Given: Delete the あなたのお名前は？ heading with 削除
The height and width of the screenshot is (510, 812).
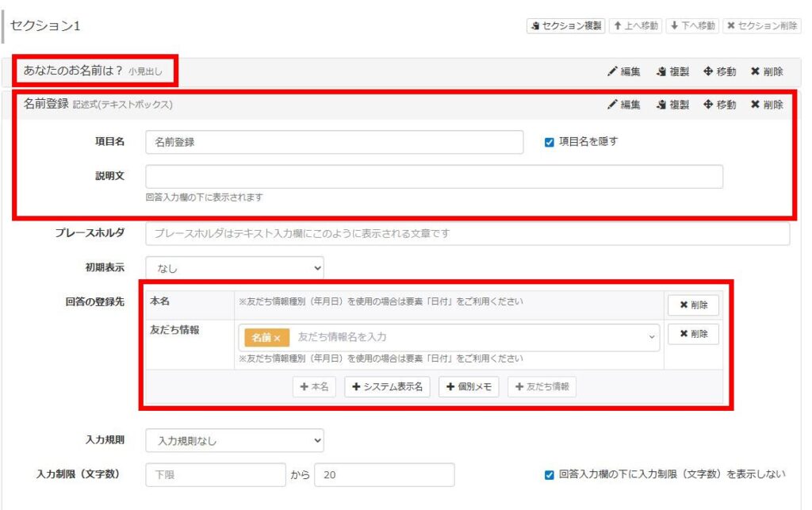Looking at the screenshot, I should (767, 72).
